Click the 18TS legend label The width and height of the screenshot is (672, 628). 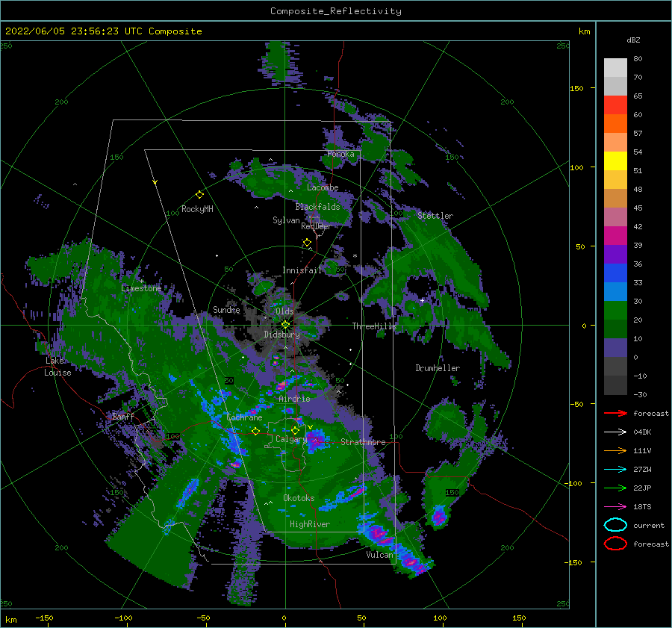pyautogui.click(x=642, y=507)
